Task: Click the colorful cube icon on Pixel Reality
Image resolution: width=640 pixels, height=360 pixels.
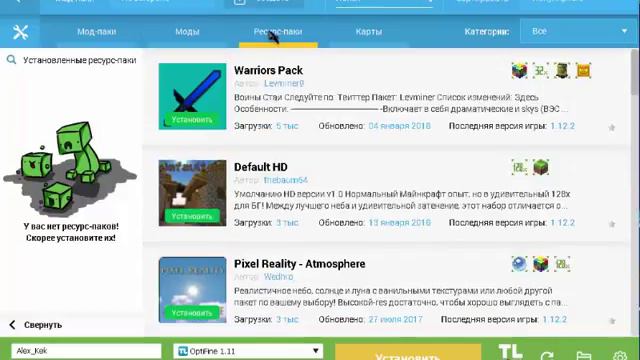Action: click(x=541, y=264)
